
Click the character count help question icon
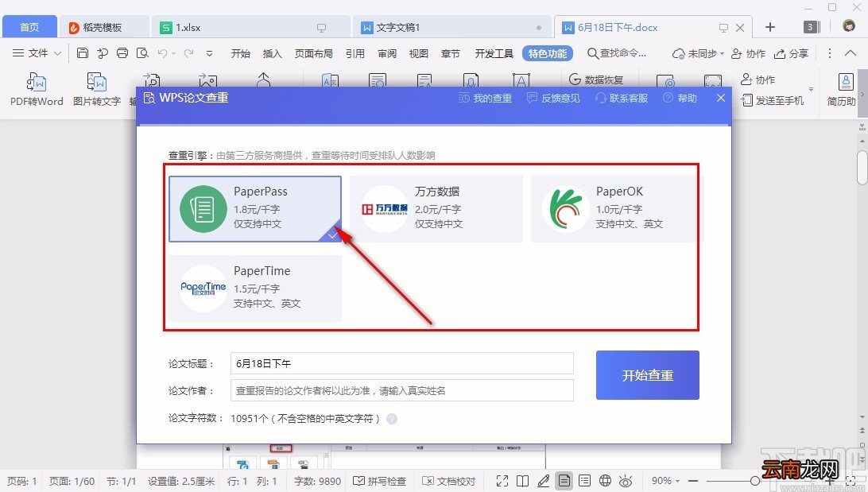coord(392,419)
